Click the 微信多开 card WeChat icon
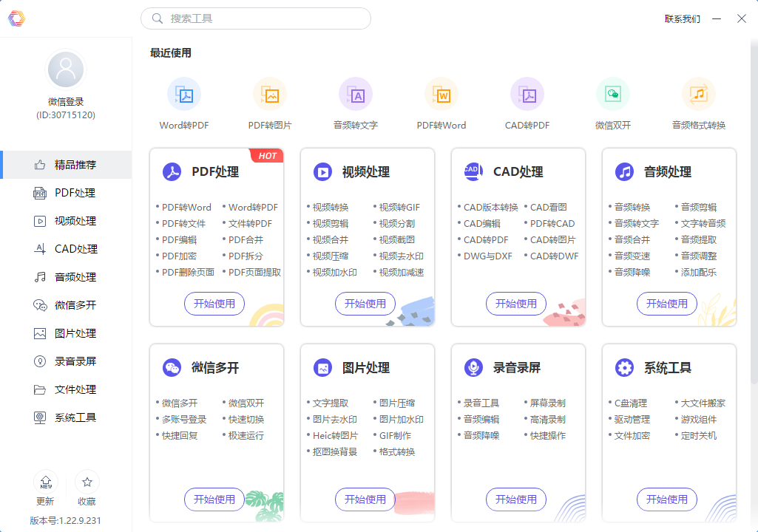 172,368
